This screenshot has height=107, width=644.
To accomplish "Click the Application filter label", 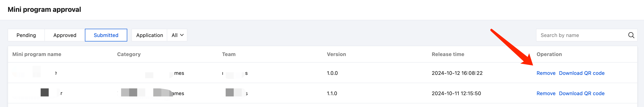I will [x=149, y=35].
